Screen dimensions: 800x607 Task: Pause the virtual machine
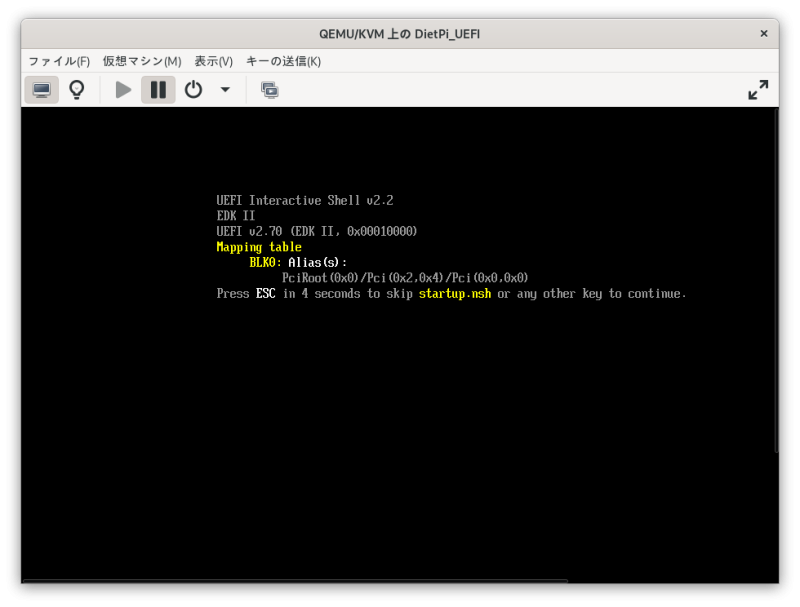click(x=158, y=90)
